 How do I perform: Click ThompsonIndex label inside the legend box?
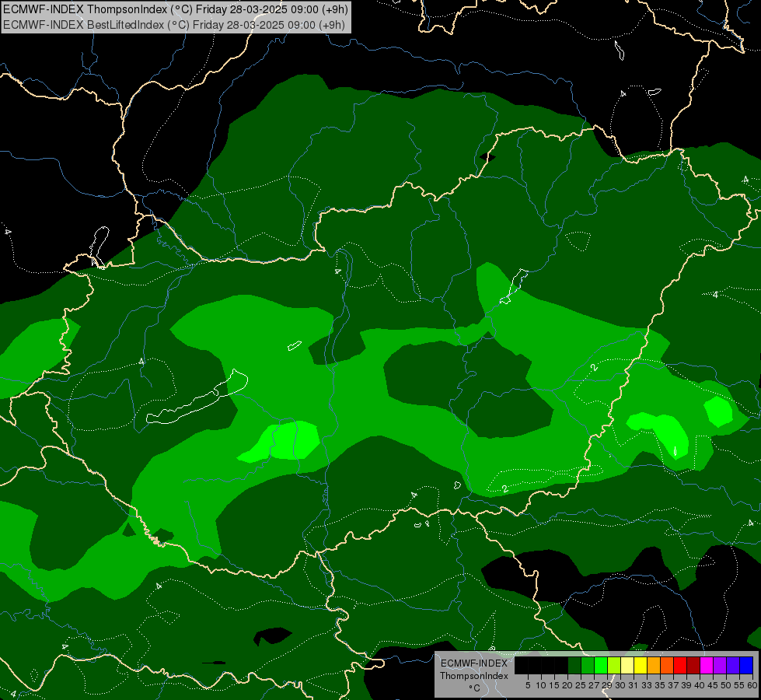click(474, 676)
